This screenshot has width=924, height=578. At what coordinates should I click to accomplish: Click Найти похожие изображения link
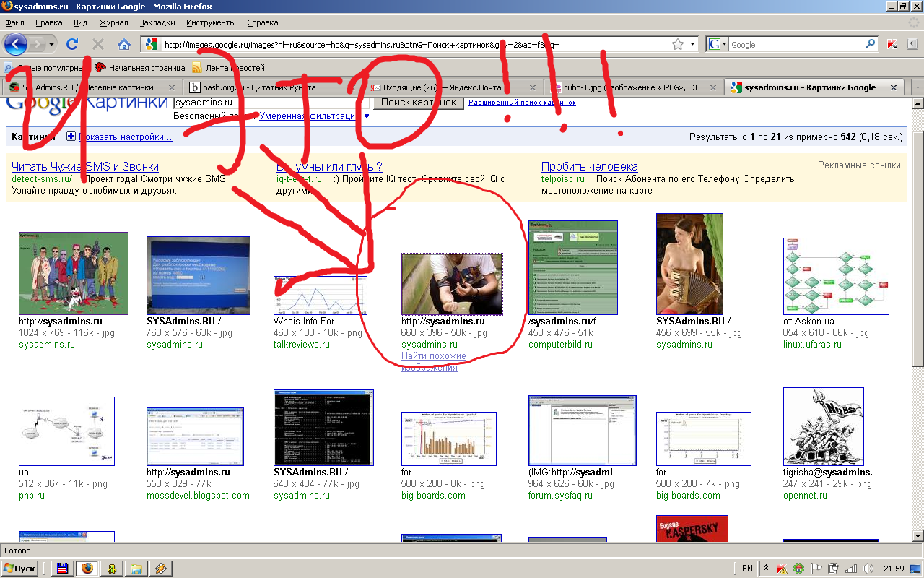click(433, 362)
